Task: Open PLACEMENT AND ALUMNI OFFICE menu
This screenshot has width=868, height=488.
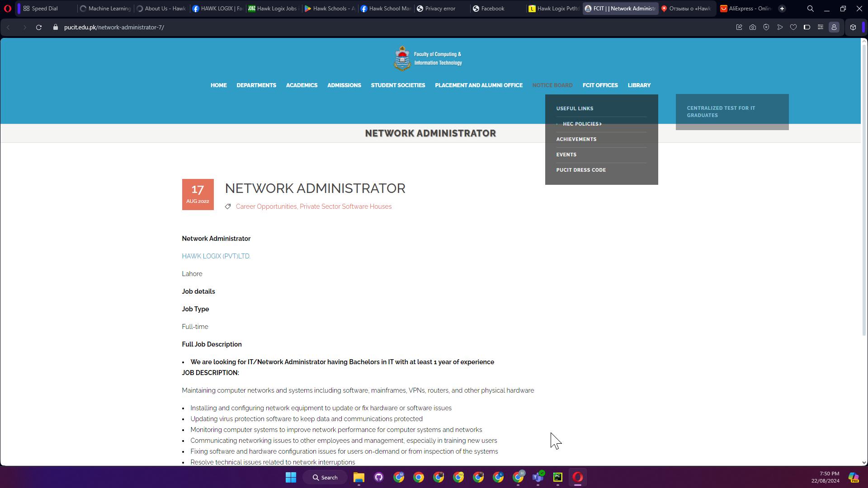Action: click(x=479, y=85)
